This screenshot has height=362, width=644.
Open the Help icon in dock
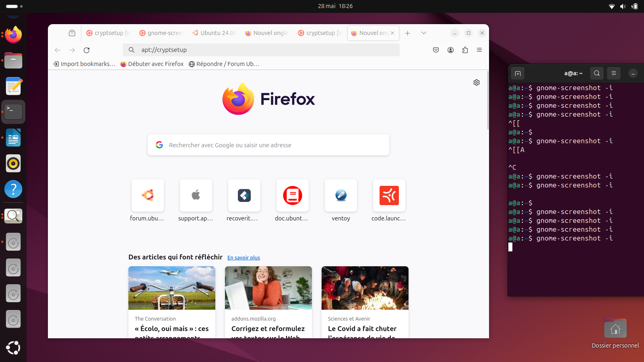tap(13, 189)
